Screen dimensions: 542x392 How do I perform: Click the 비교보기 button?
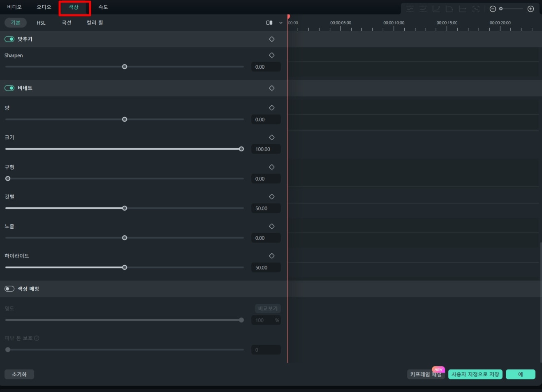click(268, 308)
